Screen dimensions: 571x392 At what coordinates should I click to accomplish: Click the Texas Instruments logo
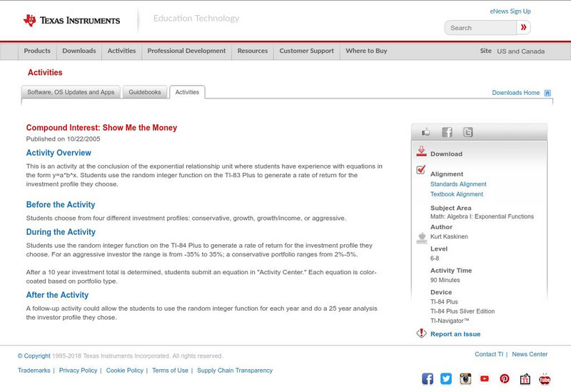(x=71, y=21)
